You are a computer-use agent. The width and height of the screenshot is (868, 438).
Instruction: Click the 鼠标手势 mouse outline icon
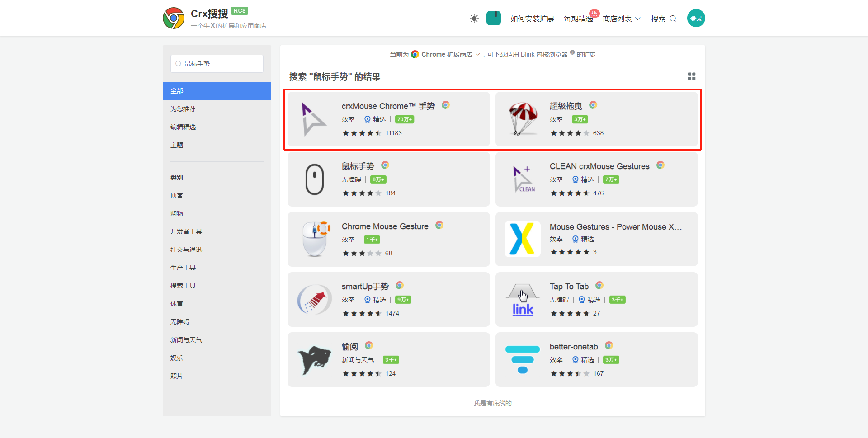pos(315,179)
